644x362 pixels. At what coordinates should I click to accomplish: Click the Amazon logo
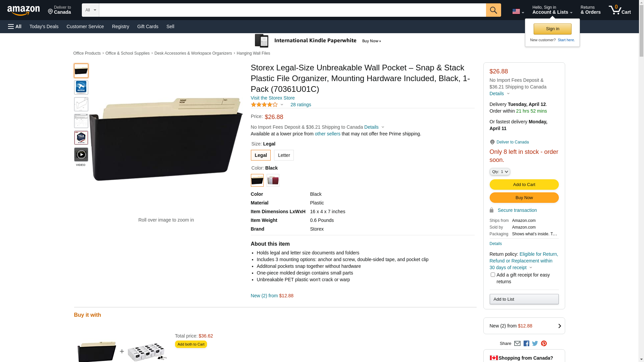tap(23, 10)
